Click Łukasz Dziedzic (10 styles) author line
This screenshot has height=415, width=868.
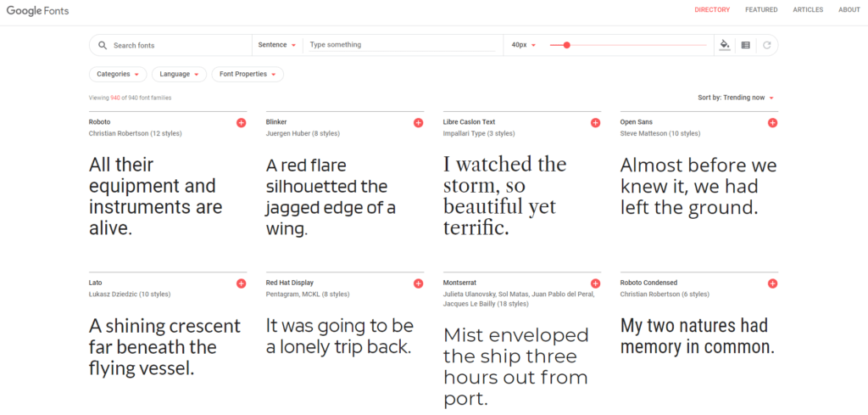130,294
